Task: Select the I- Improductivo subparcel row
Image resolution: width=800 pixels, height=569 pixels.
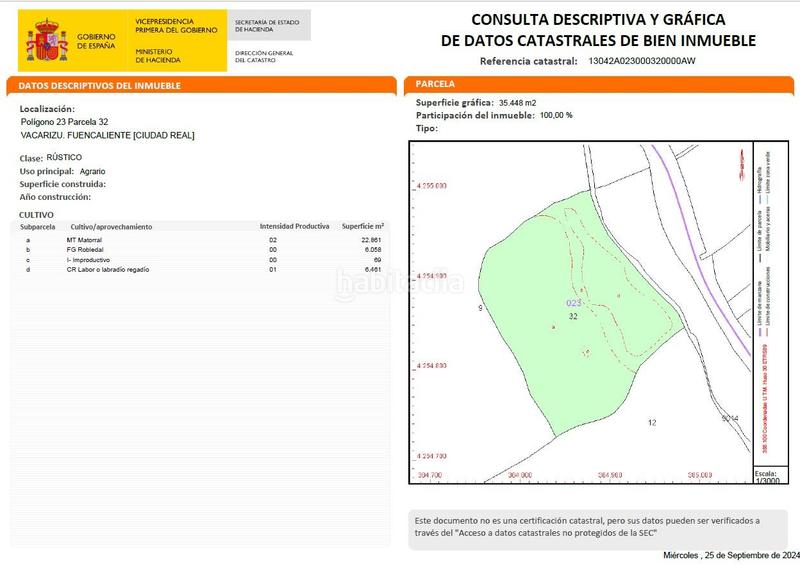Action: pyautogui.click(x=200, y=260)
